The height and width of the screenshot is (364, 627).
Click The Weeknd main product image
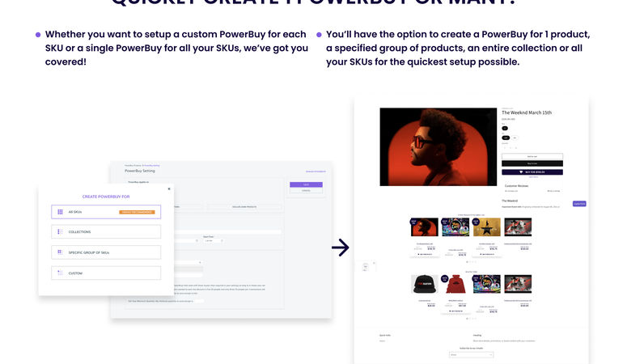pos(438,146)
